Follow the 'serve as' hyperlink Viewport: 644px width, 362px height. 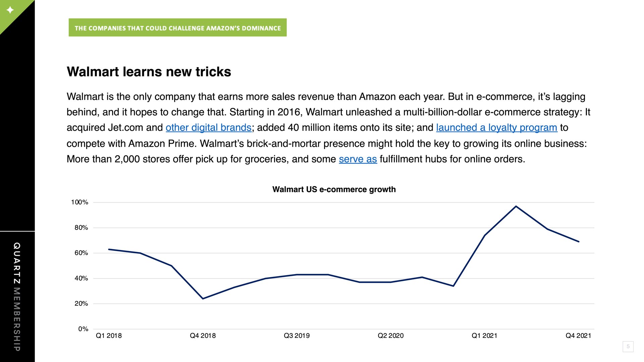[x=358, y=159]
